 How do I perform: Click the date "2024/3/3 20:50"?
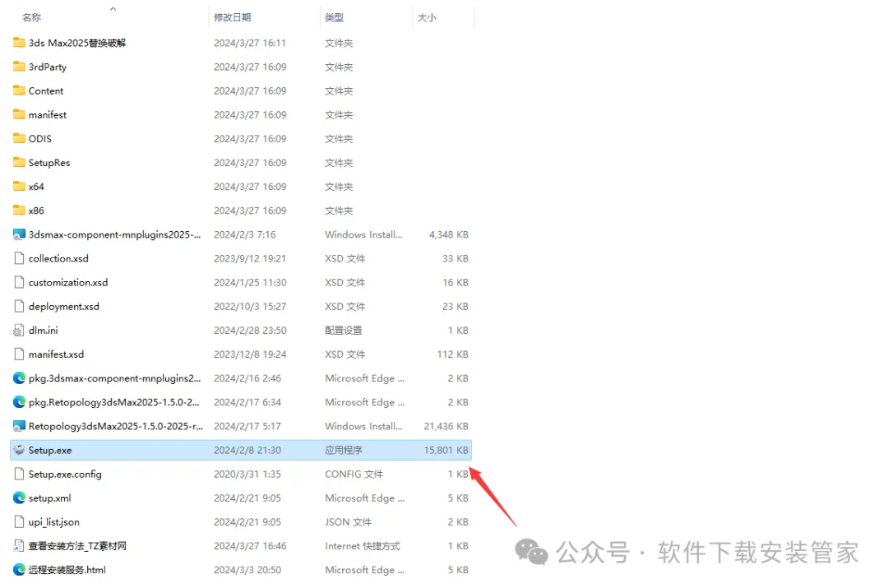pos(247,570)
